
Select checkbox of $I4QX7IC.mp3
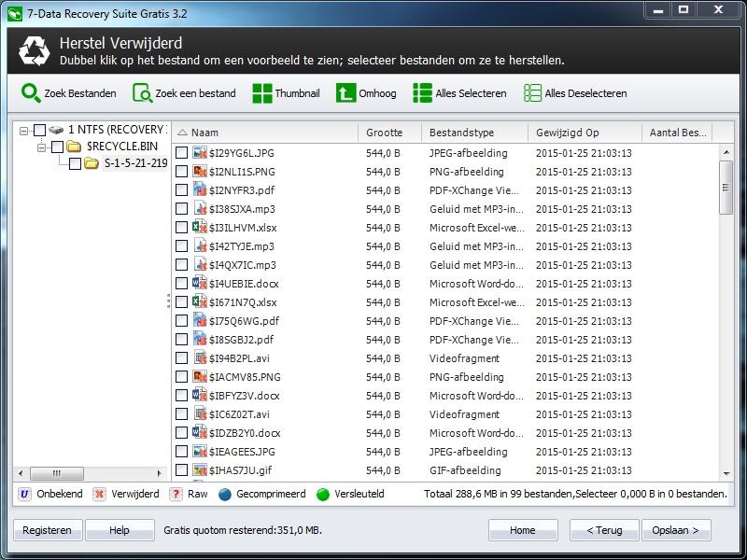[x=181, y=265]
